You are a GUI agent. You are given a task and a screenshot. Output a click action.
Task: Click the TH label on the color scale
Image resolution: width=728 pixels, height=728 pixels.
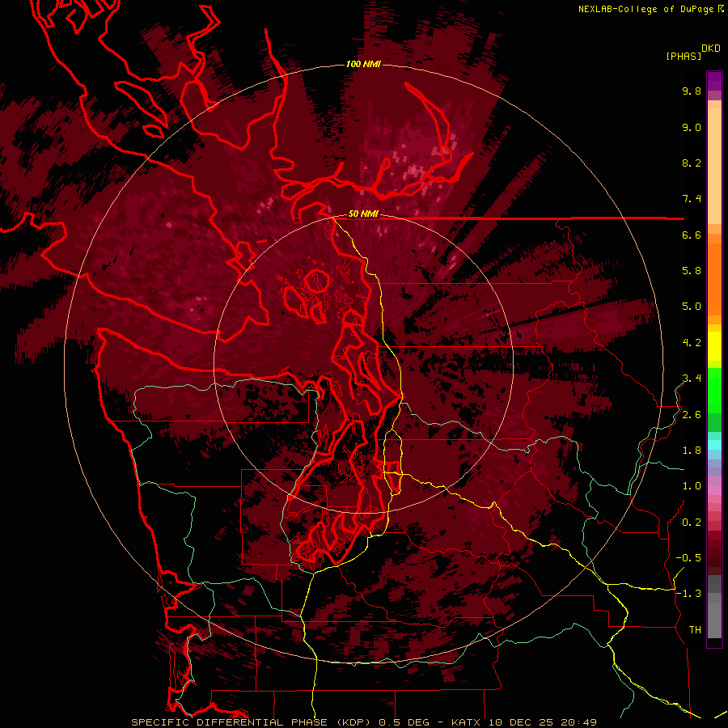point(695,630)
